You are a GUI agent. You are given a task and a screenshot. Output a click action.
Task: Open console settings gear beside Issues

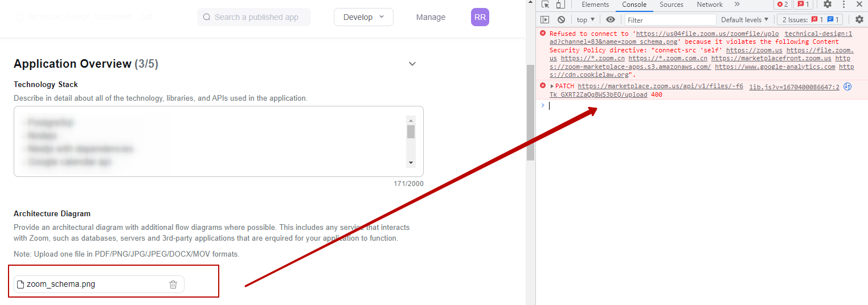859,20
